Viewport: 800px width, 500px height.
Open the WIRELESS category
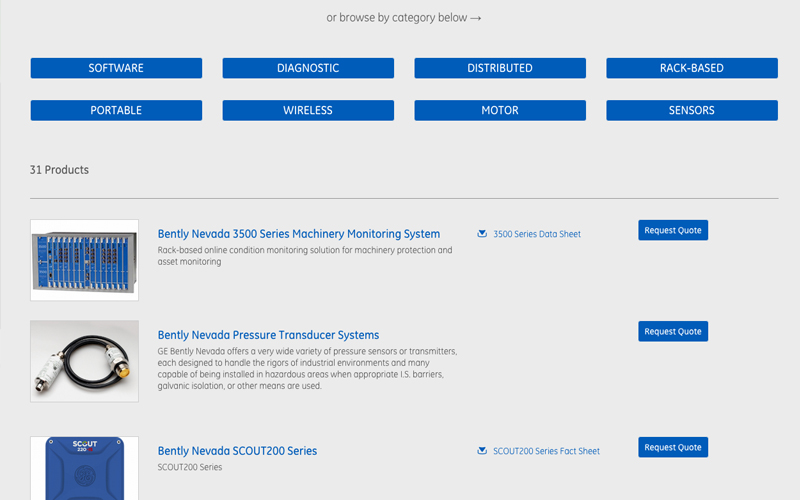308,110
